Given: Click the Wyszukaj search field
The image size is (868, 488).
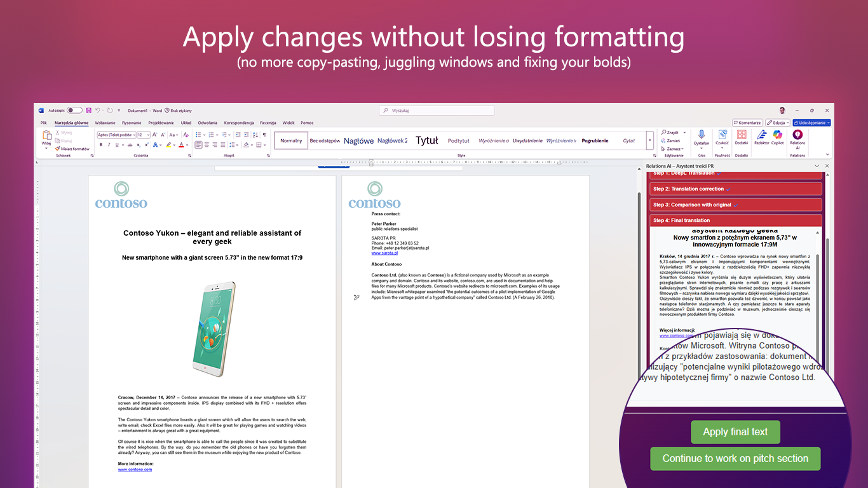Looking at the screenshot, I should coord(437,111).
